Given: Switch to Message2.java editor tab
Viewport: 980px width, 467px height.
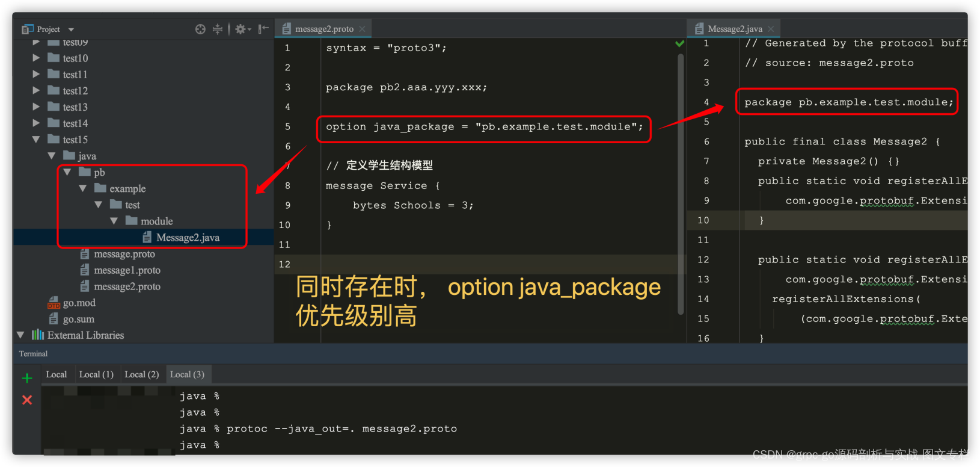Looking at the screenshot, I should tap(735, 29).
